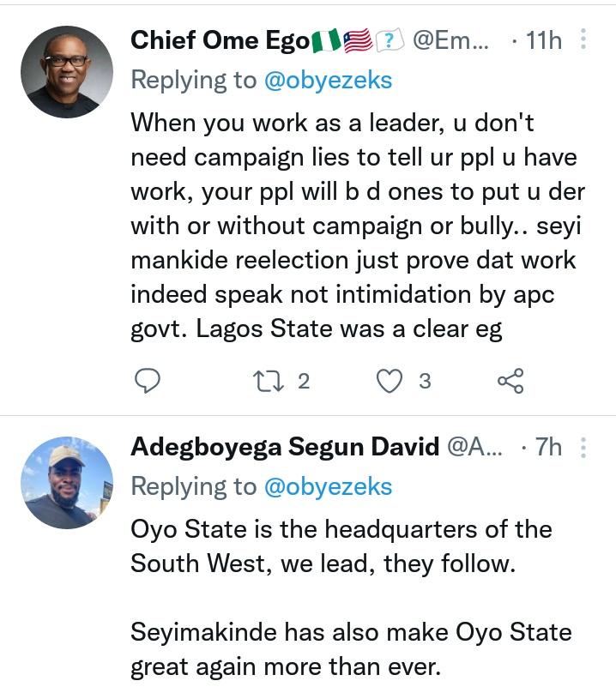
Task: Open Adegboyega Segun David's profile picture
Action: click(67, 483)
